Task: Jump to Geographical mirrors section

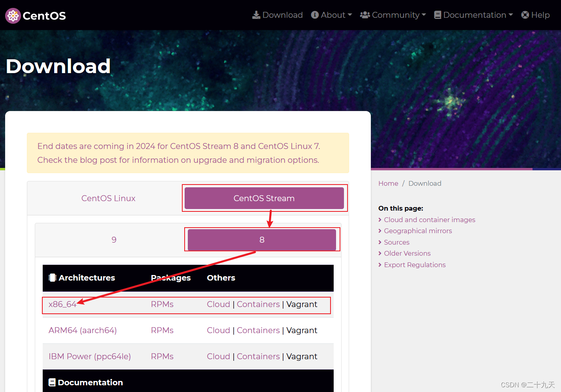Action: click(x=418, y=231)
